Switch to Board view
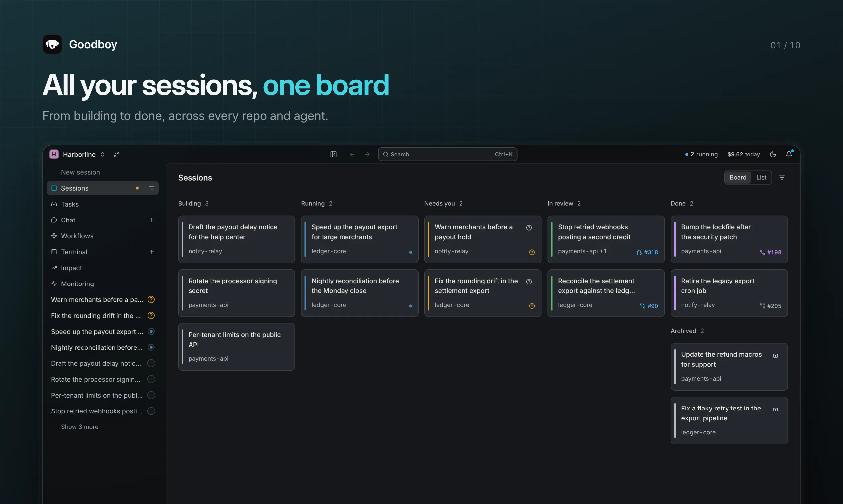 coord(738,178)
